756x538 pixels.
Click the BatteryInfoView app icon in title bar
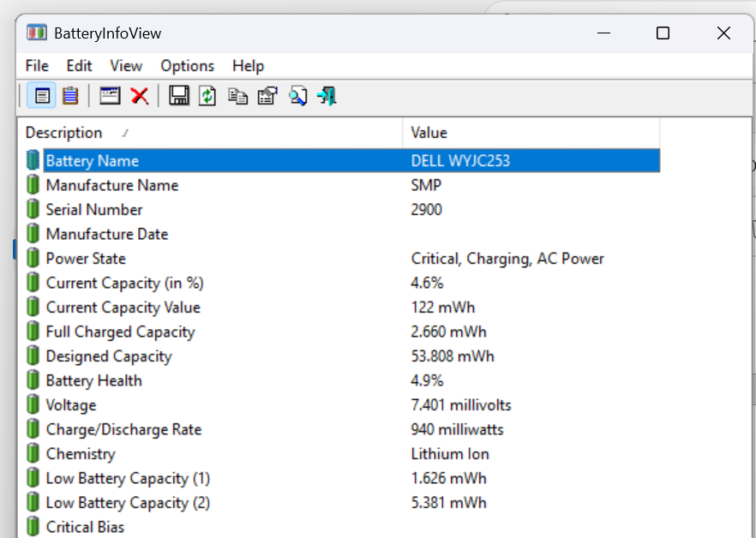click(37, 33)
